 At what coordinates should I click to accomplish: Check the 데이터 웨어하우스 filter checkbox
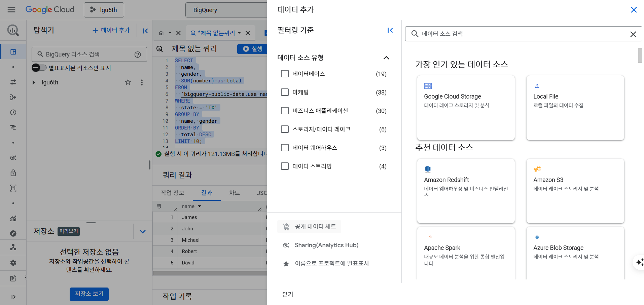[x=285, y=148]
